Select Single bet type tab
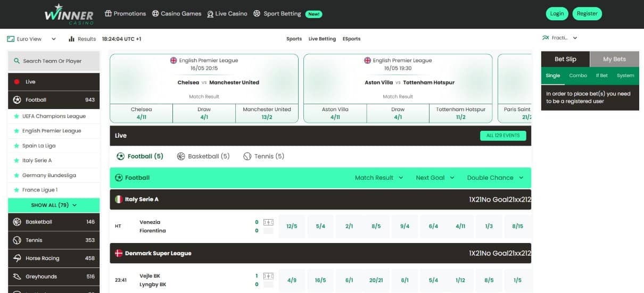Image resolution: width=644 pixels, height=293 pixels. pos(553,76)
